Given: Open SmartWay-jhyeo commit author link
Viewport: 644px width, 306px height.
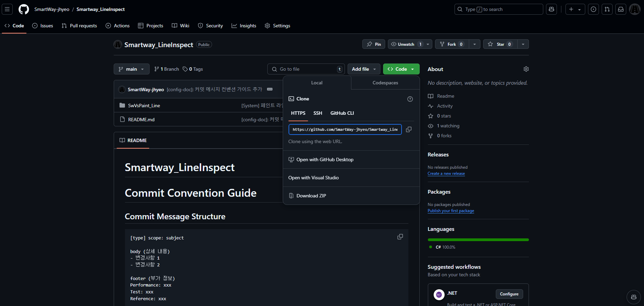Looking at the screenshot, I should [146, 89].
